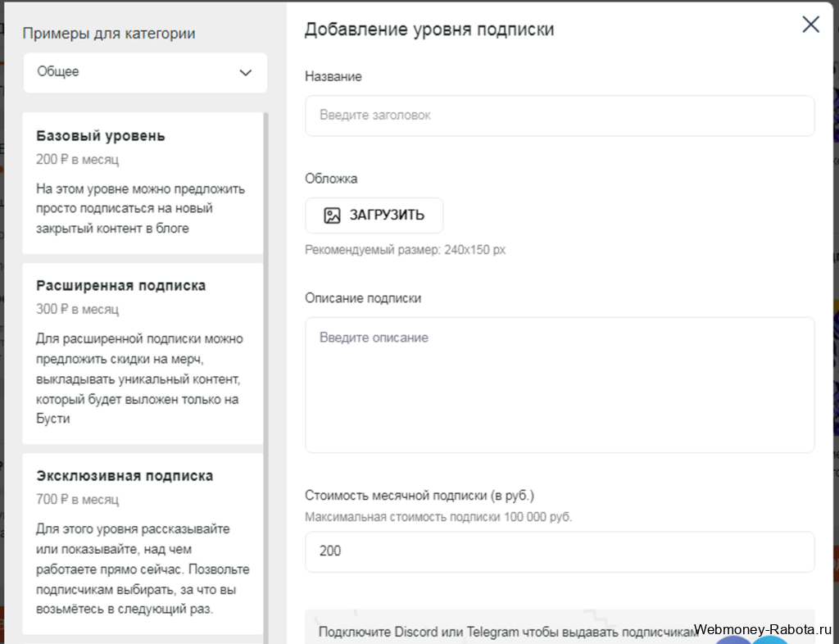Image resolution: width=839 pixels, height=644 pixels.
Task: Click the Описание подписки text area
Action: (x=560, y=385)
